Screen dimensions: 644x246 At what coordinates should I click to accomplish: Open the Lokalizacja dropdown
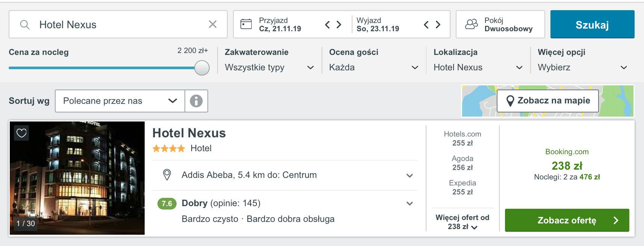(478, 67)
